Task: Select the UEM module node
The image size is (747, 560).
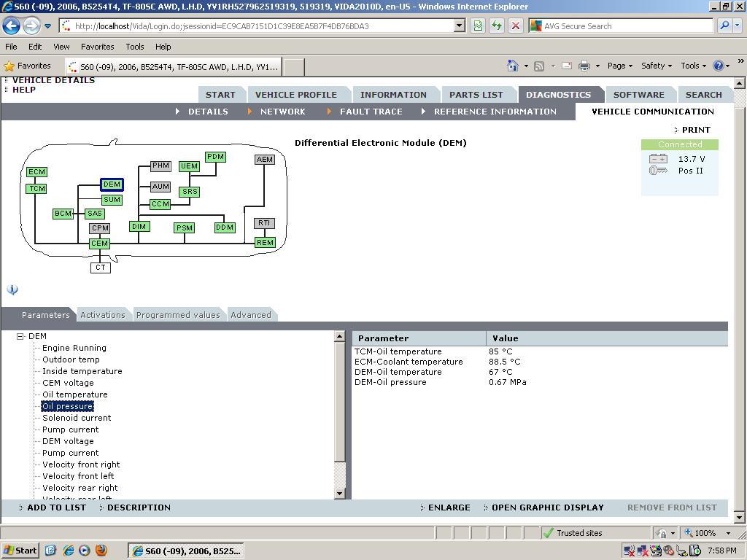Action: coord(189,166)
